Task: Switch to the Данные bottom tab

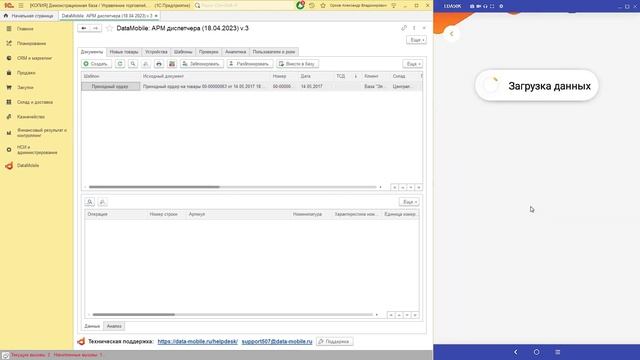Action: pos(92,326)
